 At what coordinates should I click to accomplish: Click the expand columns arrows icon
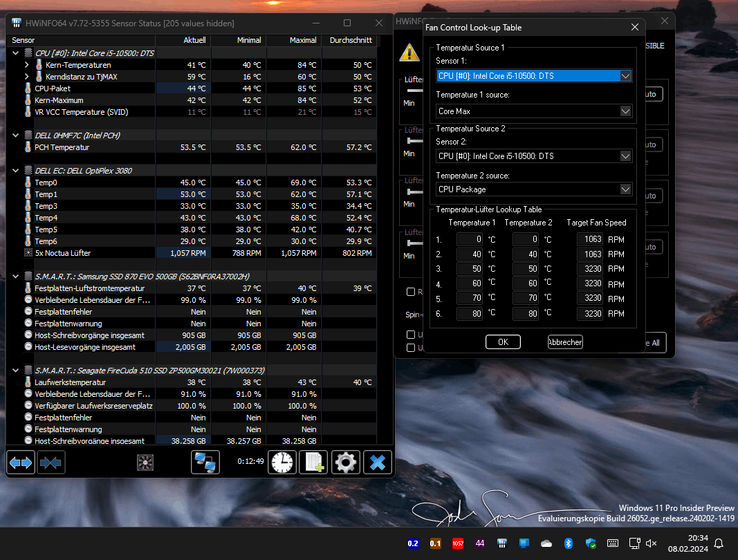[x=21, y=463]
